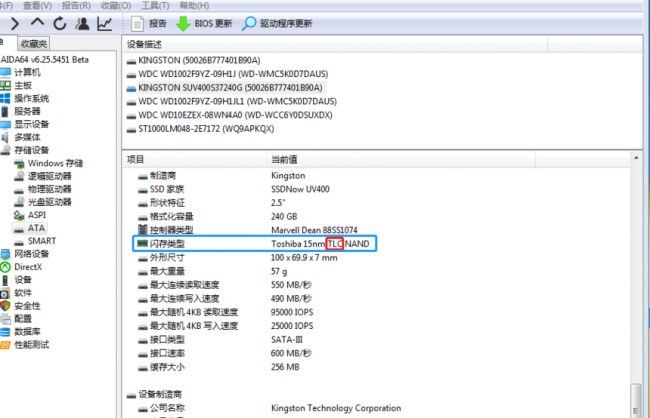Select device KINGSTON (50026B777401B90A)
This screenshot has width=650, height=418.
click(194, 61)
